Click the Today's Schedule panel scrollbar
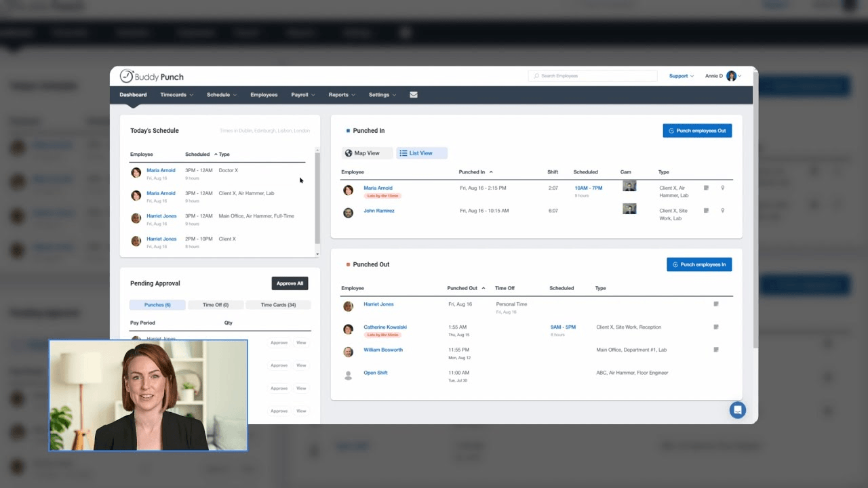The image size is (868, 488). tap(317, 198)
